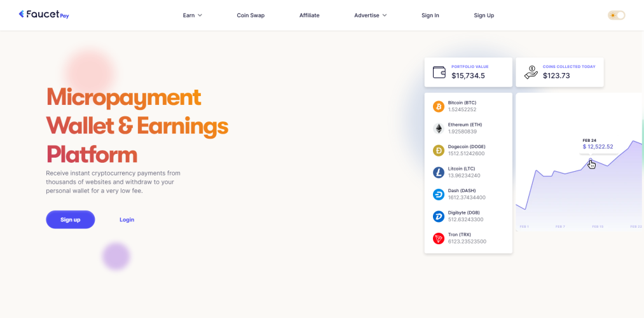Click the FEB 7 axis label
The image size is (644, 318).
coord(560,226)
